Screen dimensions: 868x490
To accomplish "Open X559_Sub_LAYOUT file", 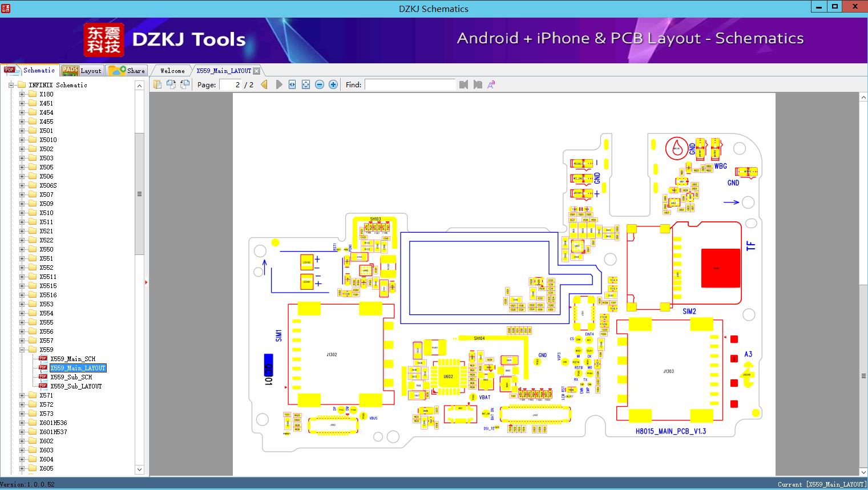I will 76,386.
